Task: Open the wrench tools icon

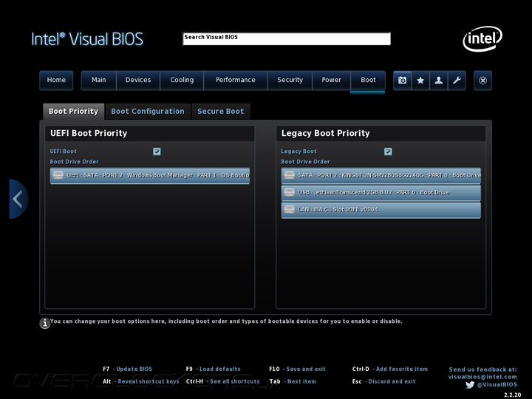Action: point(457,81)
